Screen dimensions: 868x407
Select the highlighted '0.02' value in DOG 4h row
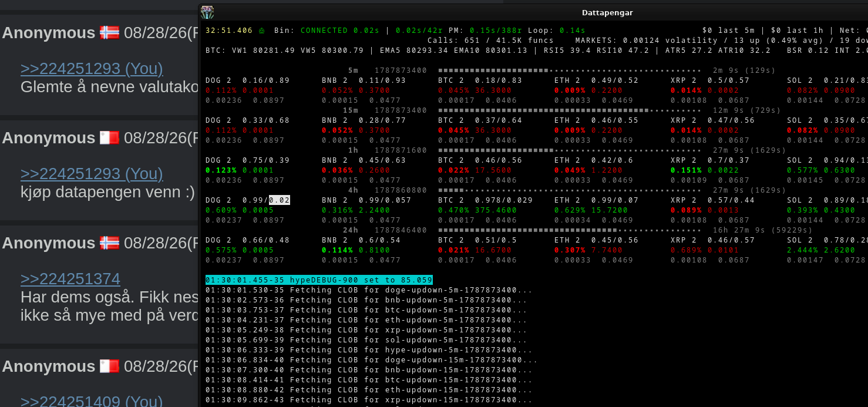[280, 200]
